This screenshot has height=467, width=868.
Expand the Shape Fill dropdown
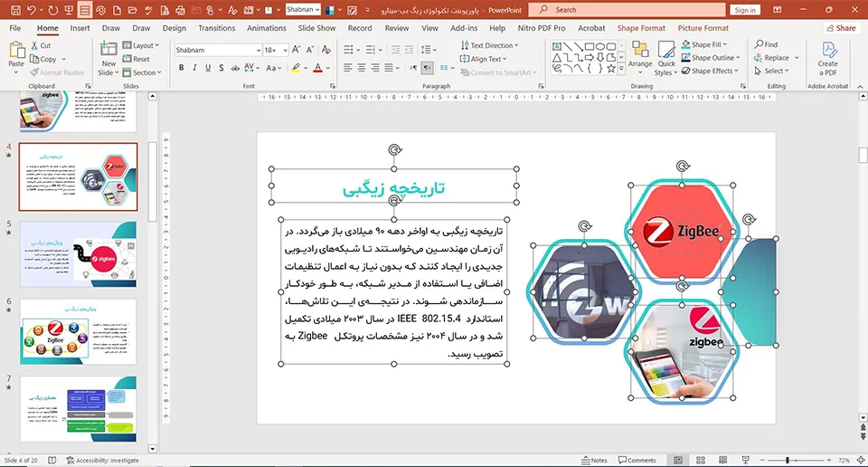coord(704,44)
